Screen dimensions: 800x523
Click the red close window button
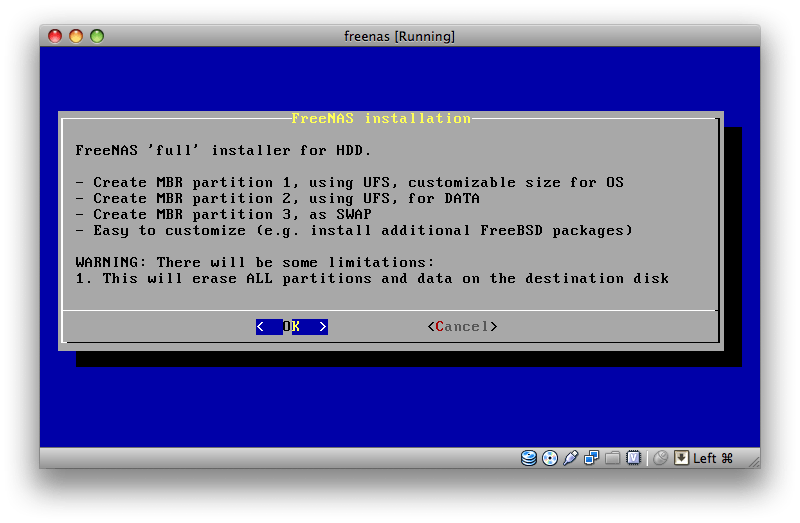point(55,36)
